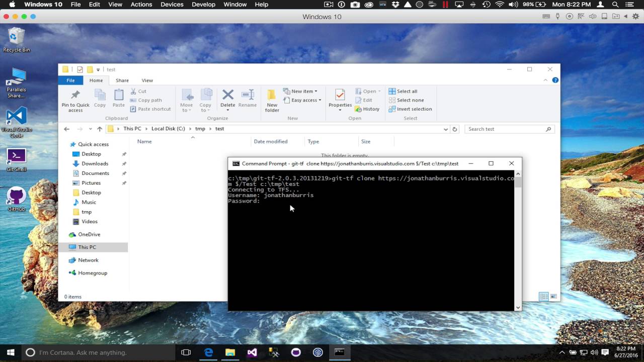Click Edit in the Open group
This screenshot has height=362, width=644.
click(364, 100)
